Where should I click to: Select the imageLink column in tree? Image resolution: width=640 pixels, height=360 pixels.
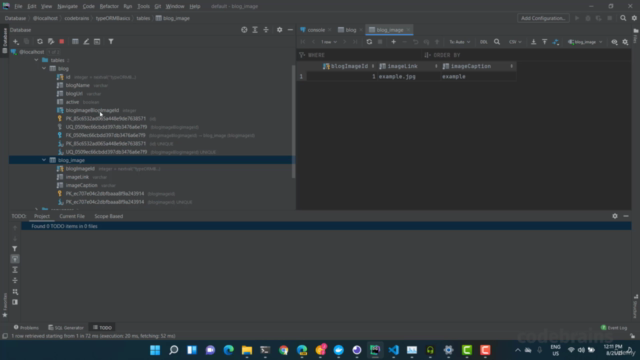(x=77, y=177)
